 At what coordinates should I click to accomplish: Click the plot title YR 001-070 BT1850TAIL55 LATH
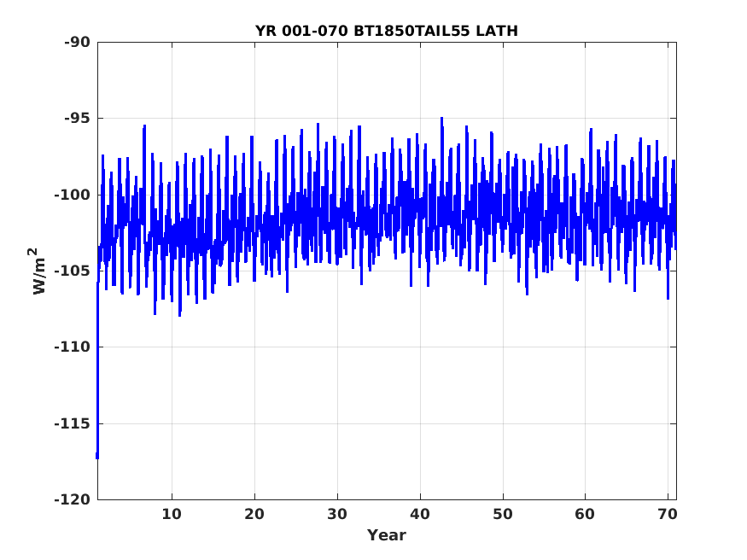[387, 31]
